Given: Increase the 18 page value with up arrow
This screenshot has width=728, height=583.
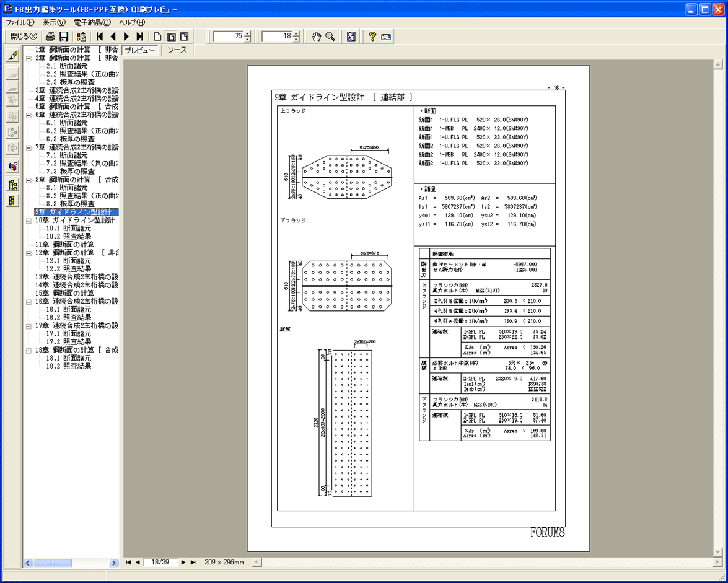Looking at the screenshot, I should click(x=296, y=34).
